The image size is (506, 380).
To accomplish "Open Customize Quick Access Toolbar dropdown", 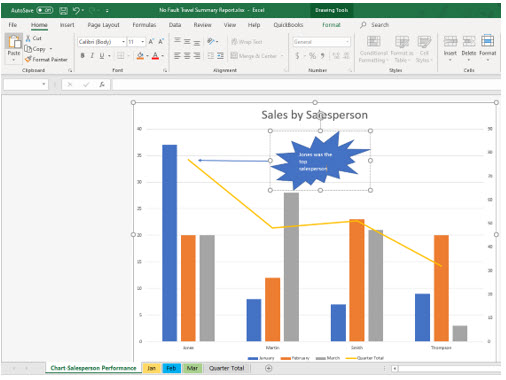I will [107, 11].
